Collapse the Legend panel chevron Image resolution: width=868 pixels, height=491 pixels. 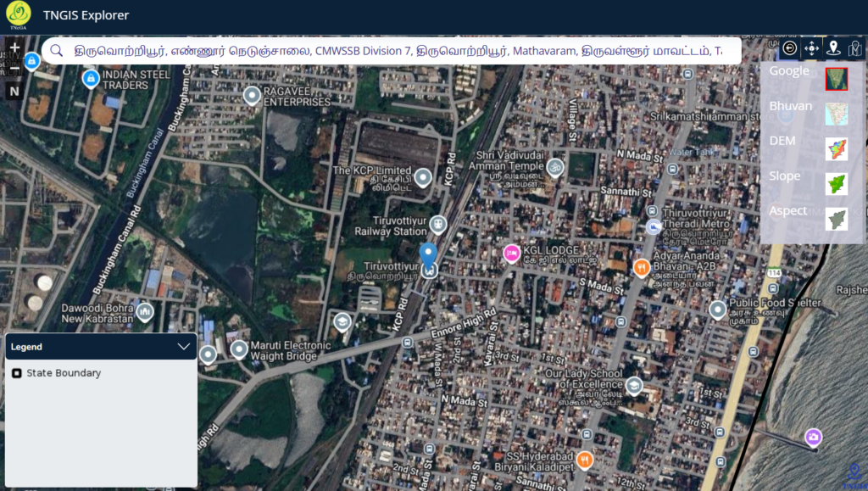(x=184, y=346)
